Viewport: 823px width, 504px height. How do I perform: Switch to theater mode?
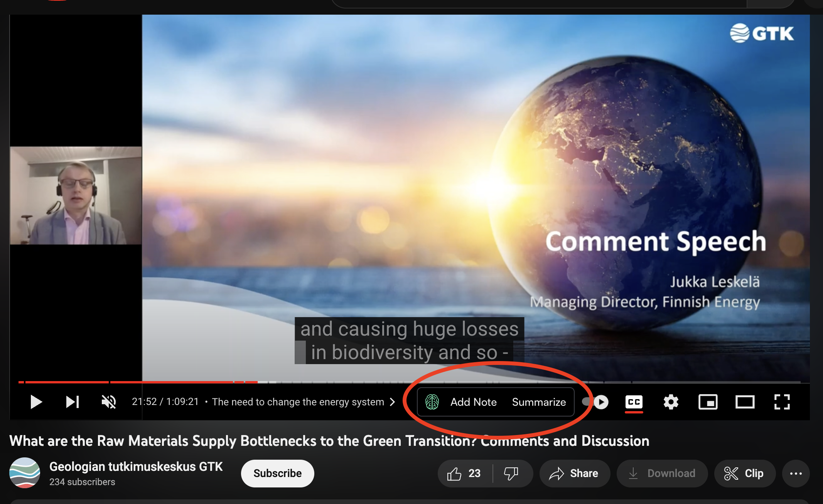click(745, 402)
